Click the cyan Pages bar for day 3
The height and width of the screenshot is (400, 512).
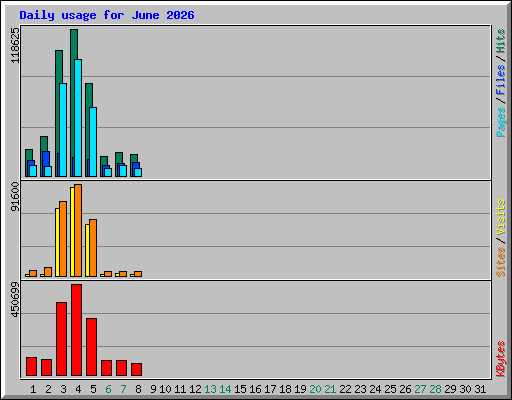pyautogui.click(x=63, y=130)
